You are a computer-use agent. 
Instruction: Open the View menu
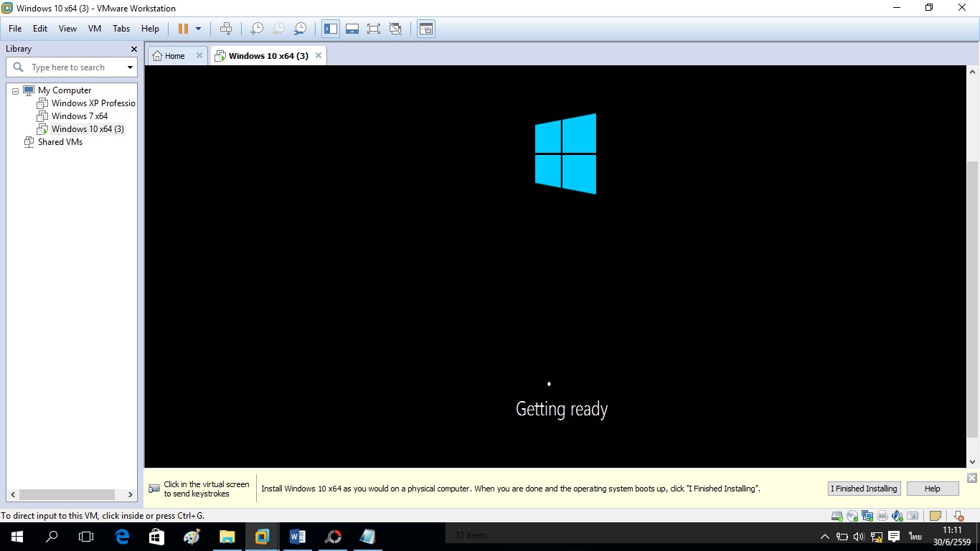67,29
